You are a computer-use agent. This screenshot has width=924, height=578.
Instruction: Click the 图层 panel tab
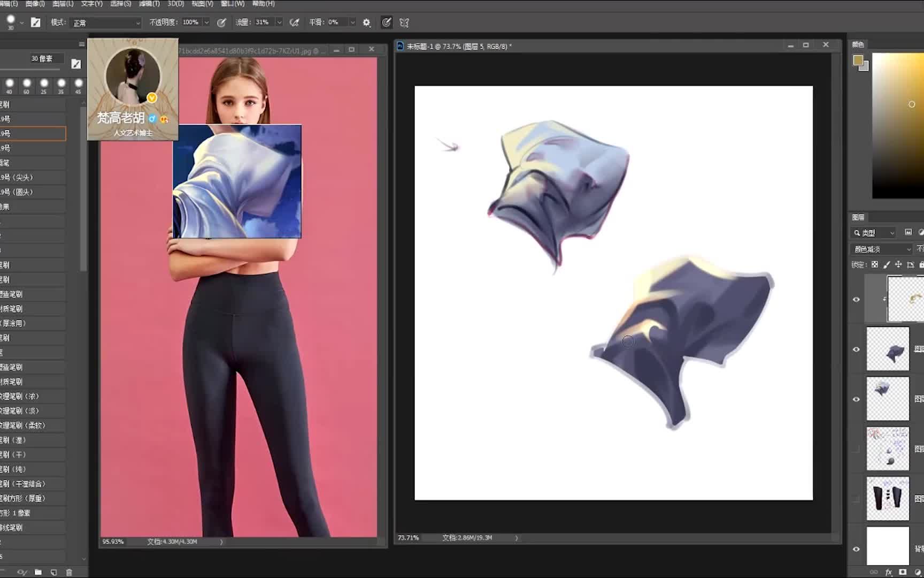[x=858, y=217]
